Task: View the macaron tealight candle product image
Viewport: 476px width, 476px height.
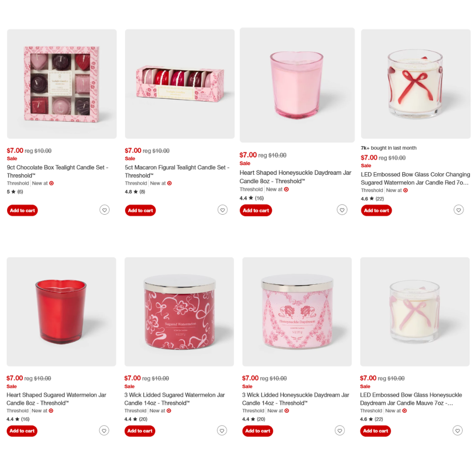Action: click(x=180, y=84)
